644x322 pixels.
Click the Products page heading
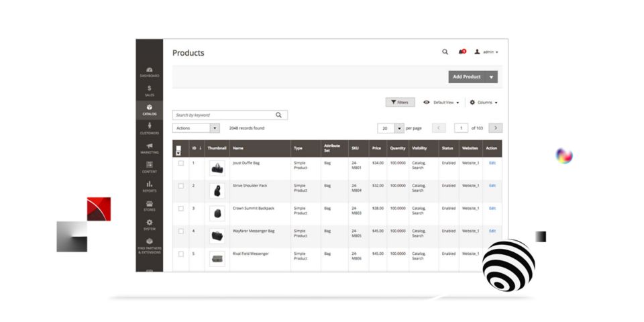tap(188, 53)
